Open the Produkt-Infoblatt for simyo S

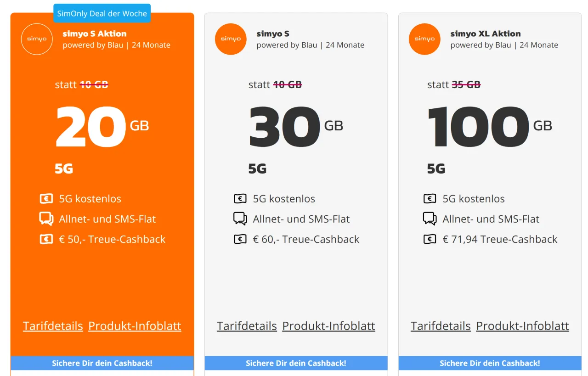pos(328,325)
